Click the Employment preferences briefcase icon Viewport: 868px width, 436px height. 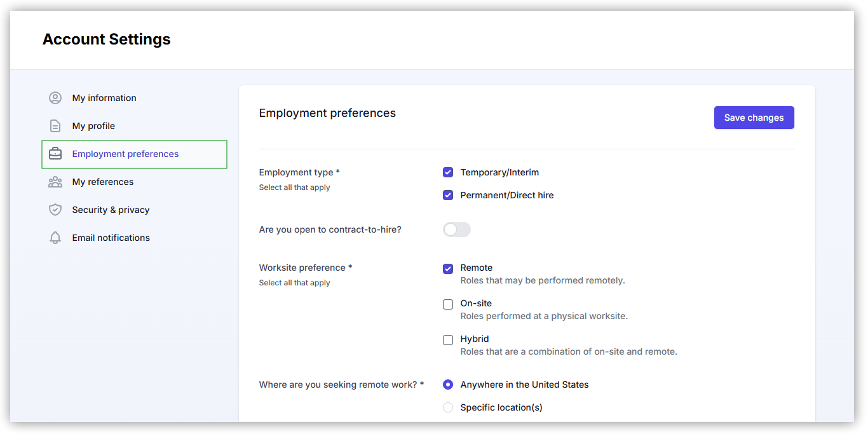coord(55,153)
